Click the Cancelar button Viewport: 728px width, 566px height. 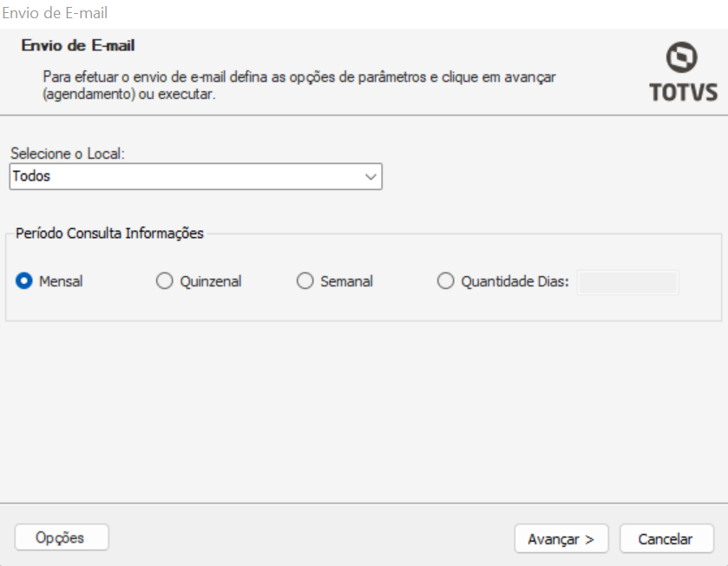pyautogui.click(x=666, y=538)
